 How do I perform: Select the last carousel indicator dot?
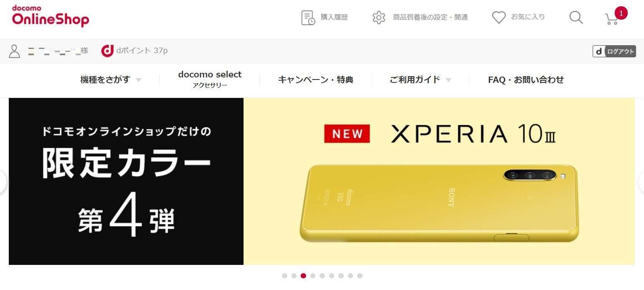[x=360, y=276]
